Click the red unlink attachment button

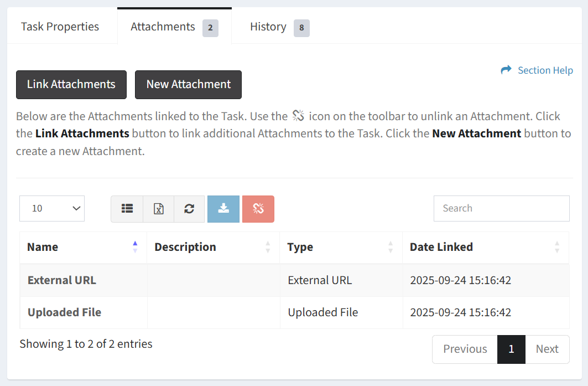tap(258, 209)
